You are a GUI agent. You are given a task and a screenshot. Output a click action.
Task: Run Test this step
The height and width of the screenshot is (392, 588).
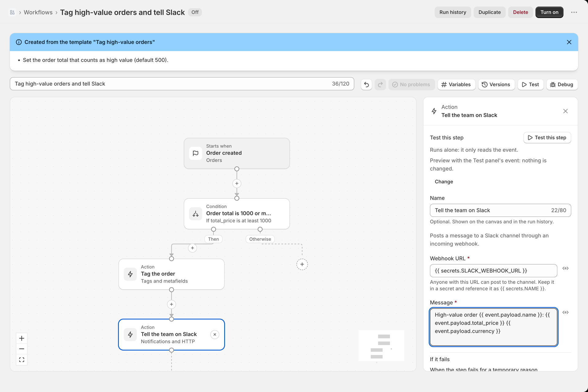(x=547, y=138)
